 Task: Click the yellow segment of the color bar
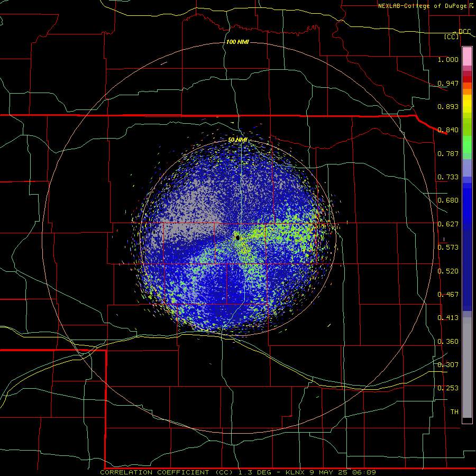467,104
